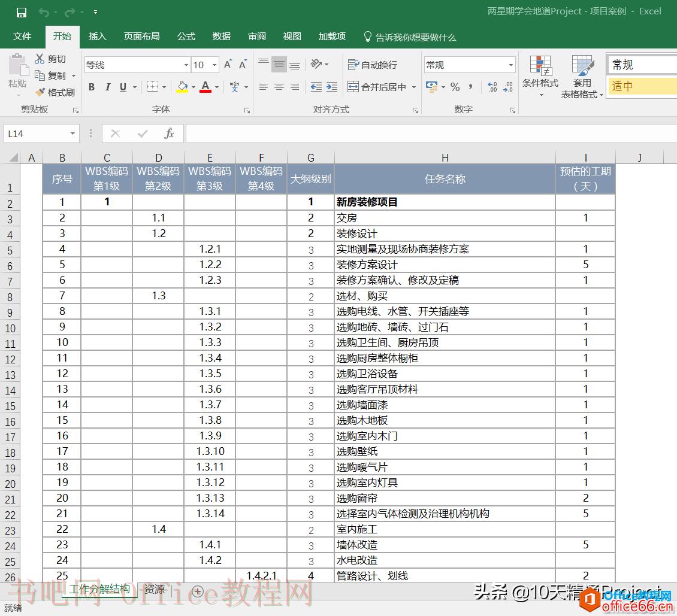This screenshot has width=677, height=616.
Task: Click the 复制 copy button
Action: coord(51,75)
